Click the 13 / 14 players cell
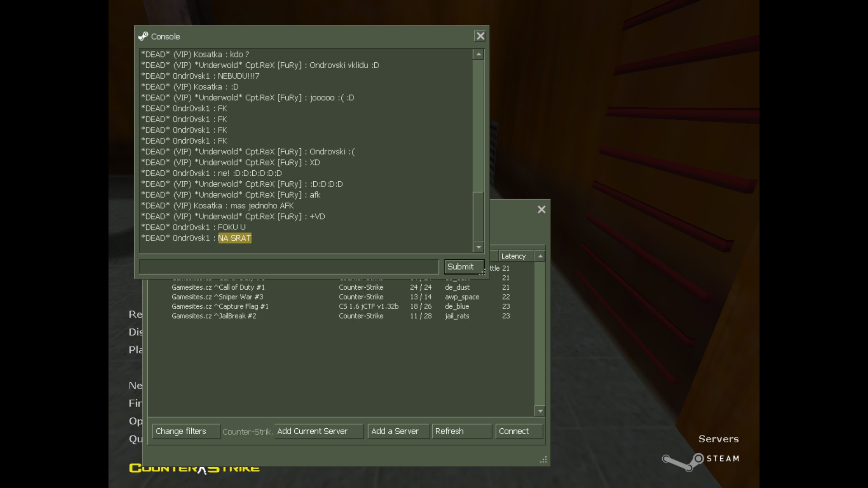Viewport: 868px width, 488px height. pos(420,297)
